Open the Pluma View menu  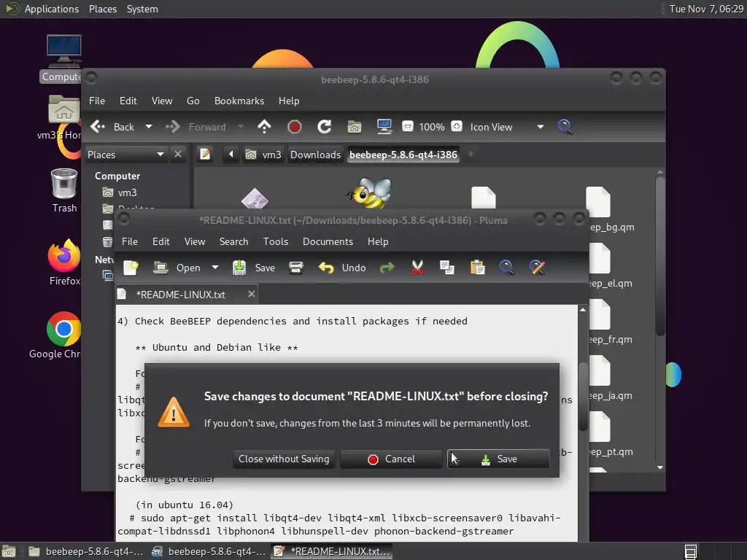(195, 241)
